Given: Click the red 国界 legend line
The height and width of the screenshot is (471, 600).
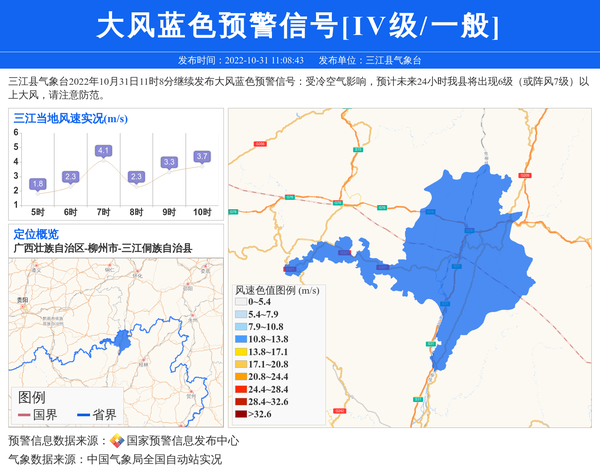Looking at the screenshot, I should 25,415.
